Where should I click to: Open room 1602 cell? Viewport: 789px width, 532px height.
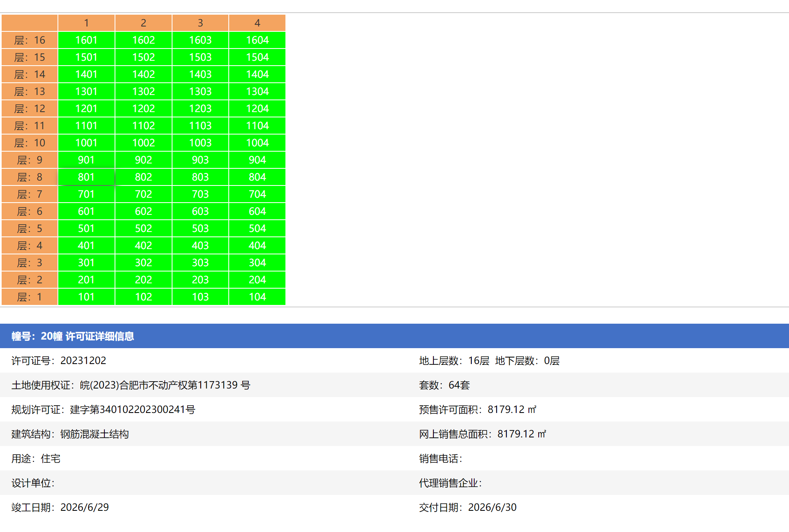[x=144, y=40]
